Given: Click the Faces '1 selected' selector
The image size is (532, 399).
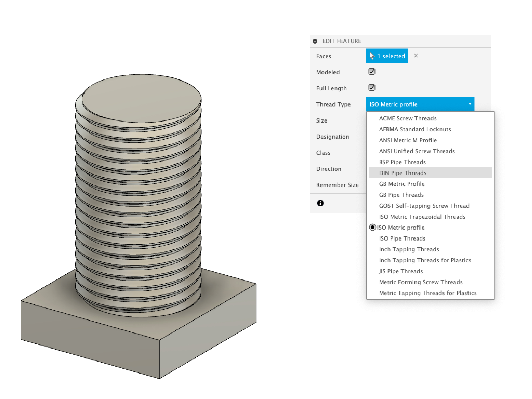Looking at the screenshot, I should click(387, 56).
